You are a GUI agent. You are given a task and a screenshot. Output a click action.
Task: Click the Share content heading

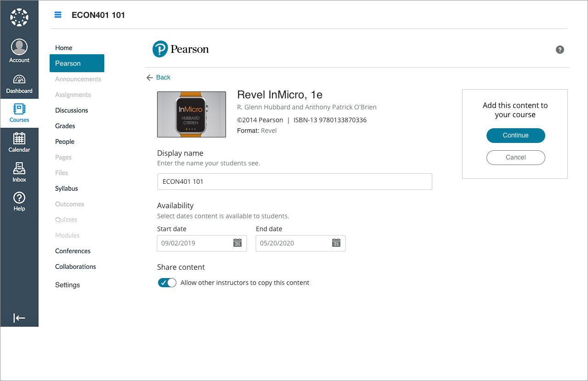click(181, 267)
